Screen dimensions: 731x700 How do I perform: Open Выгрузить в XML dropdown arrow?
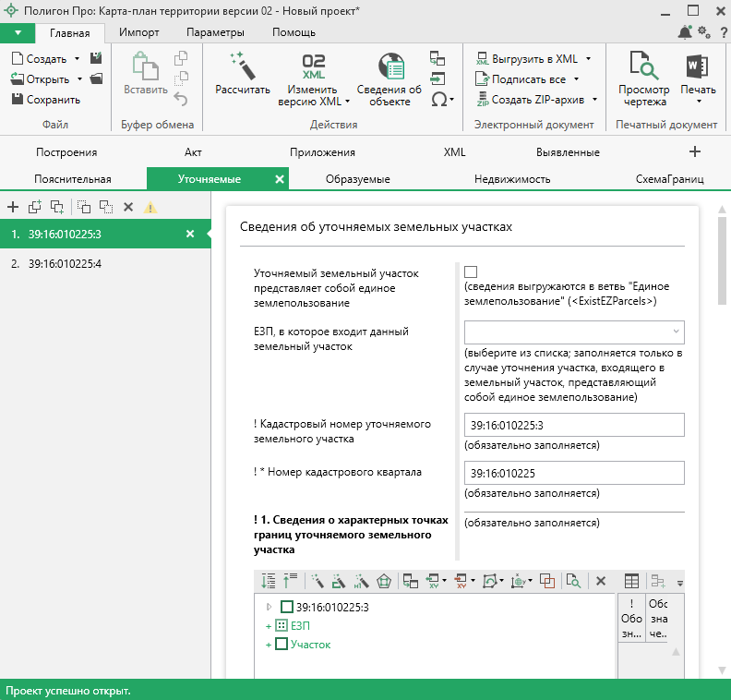588,58
